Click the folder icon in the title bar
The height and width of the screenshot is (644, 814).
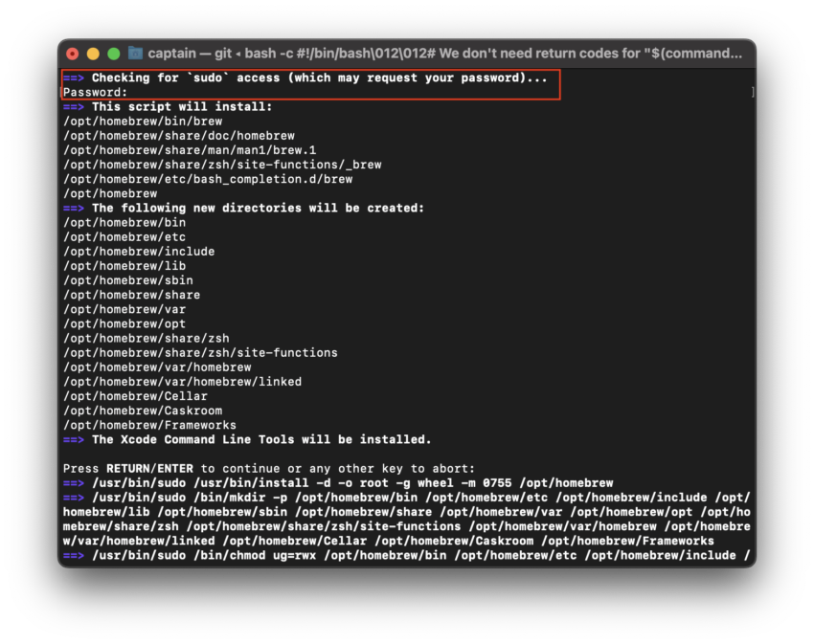[x=136, y=54]
